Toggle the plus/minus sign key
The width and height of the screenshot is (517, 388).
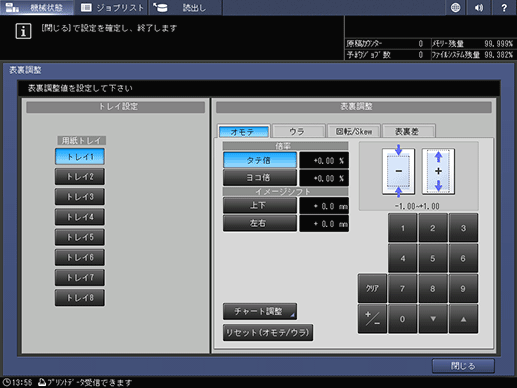(x=372, y=319)
